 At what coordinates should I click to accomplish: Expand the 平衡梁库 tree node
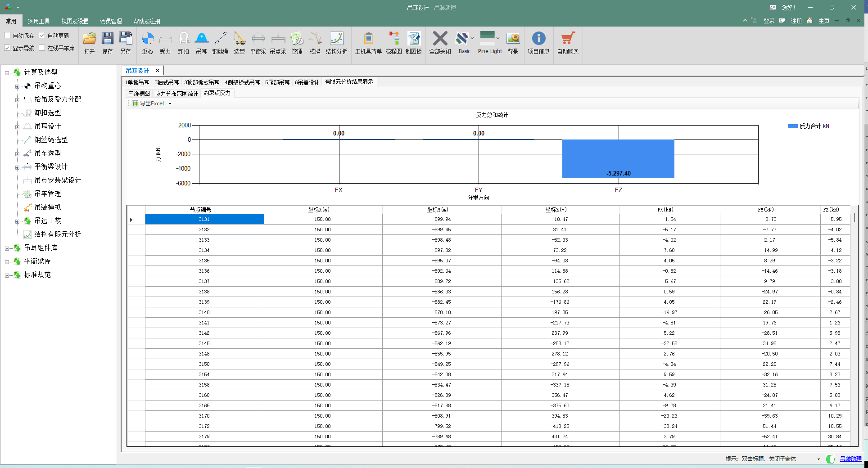7,262
